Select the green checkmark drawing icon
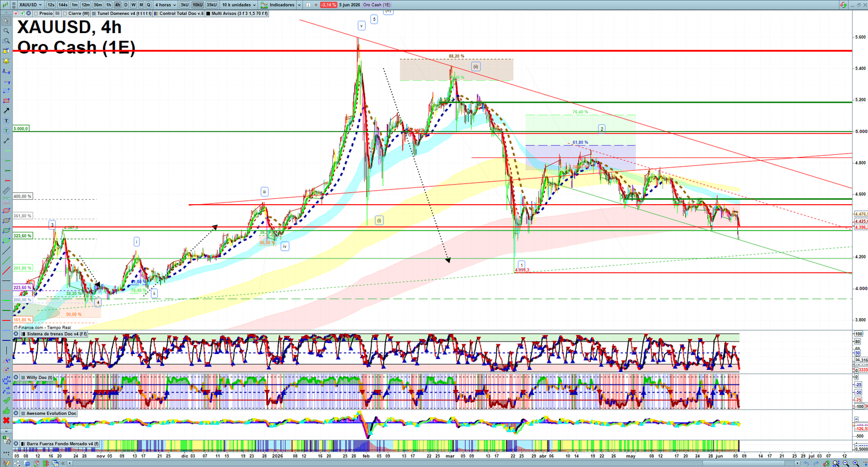Screen dimensions: 868x467 [7, 400]
